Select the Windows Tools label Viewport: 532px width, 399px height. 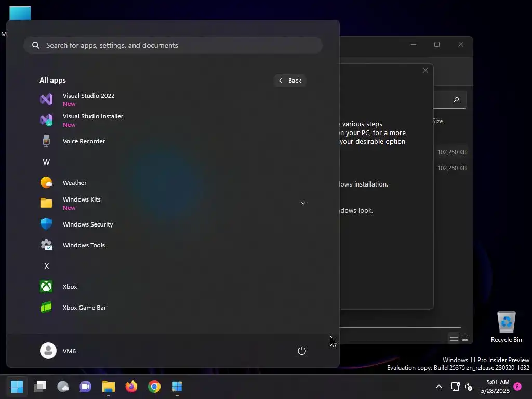point(84,245)
